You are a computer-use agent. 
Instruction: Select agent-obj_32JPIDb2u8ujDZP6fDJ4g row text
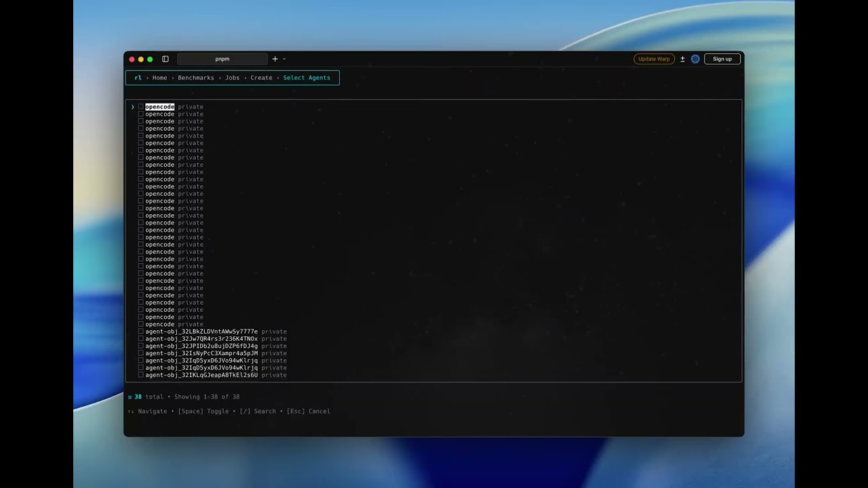point(201,346)
